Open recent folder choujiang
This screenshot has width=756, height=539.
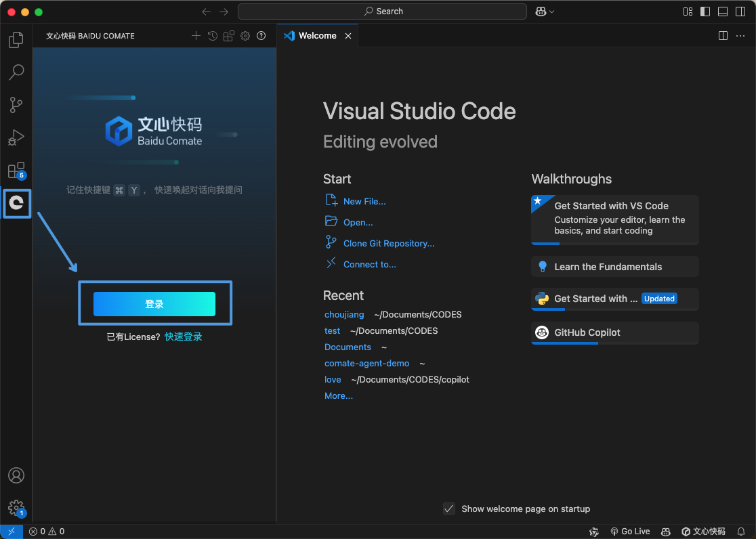[344, 314]
